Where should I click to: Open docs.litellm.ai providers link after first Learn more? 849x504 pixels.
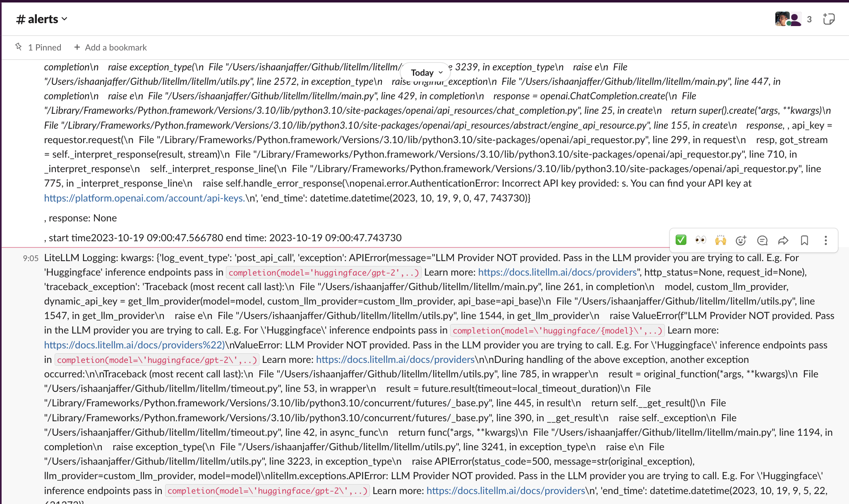(x=557, y=272)
